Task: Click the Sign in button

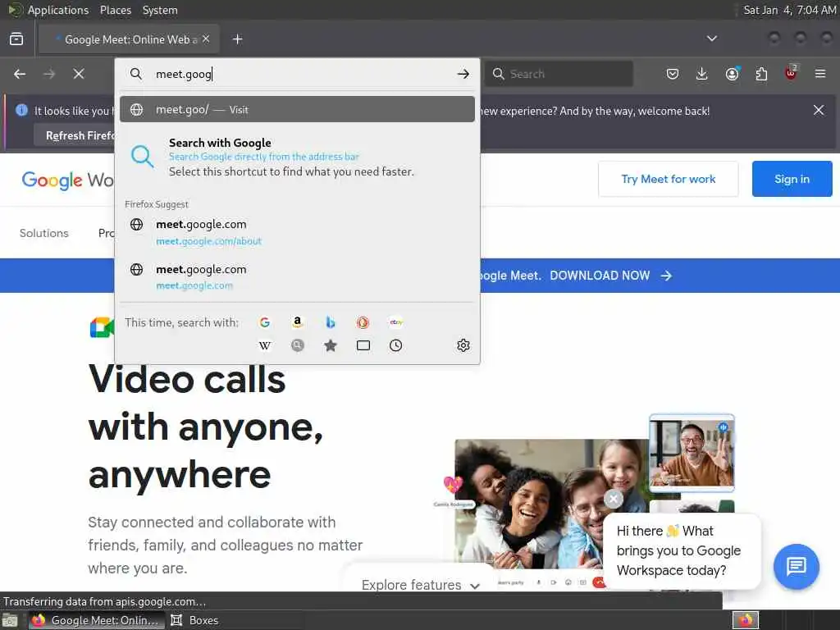Action: coord(792,179)
